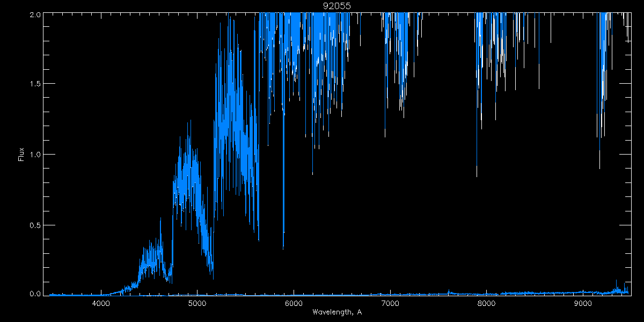
Task: Select the "Flux" y-axis label
Action: [21, 154]
